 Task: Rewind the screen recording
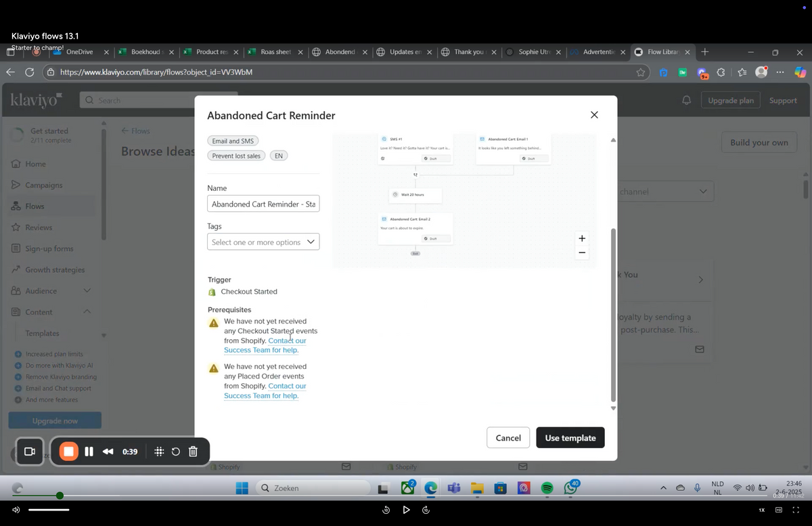pyautogui.click(x=108, y=452)
